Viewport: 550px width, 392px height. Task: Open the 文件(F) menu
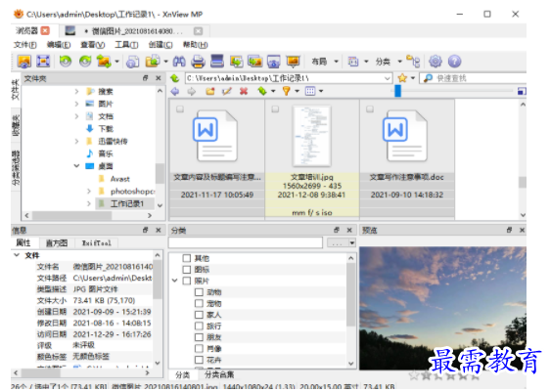[x=24, y=45]
